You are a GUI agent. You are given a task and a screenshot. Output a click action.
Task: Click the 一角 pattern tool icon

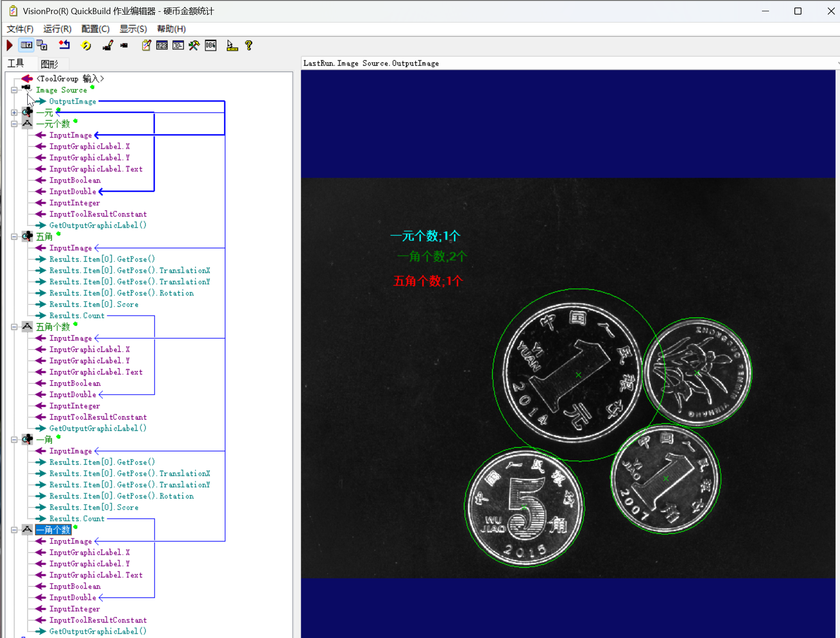click(27, 439)
